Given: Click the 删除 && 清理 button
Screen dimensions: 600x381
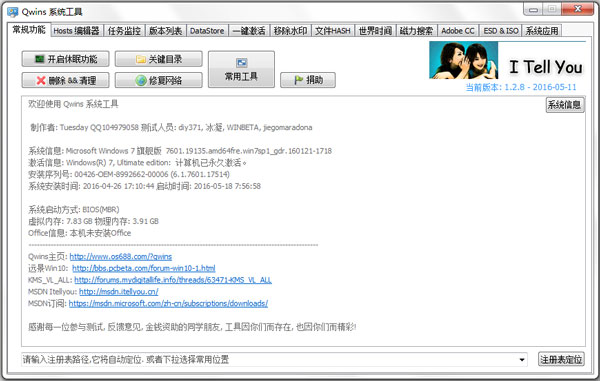Looking at the screenshot, I should (65, 80).
